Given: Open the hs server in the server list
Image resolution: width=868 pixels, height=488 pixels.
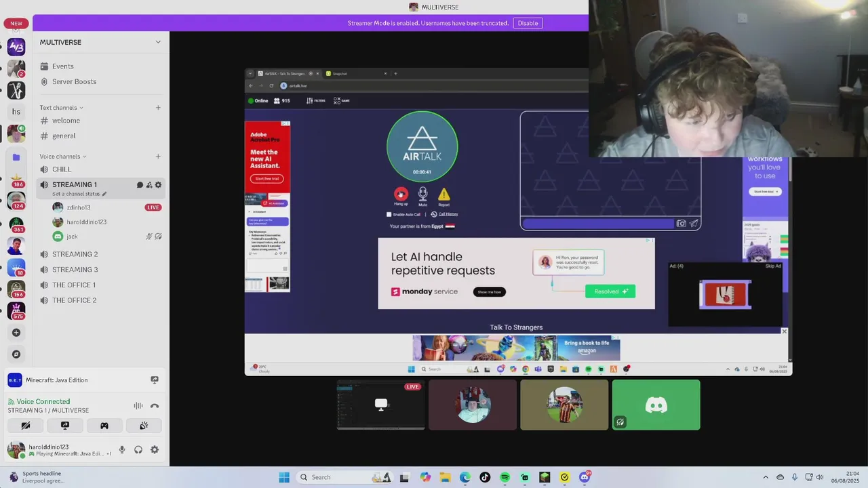Looking at the screenshot, I should tap(16, 112).
